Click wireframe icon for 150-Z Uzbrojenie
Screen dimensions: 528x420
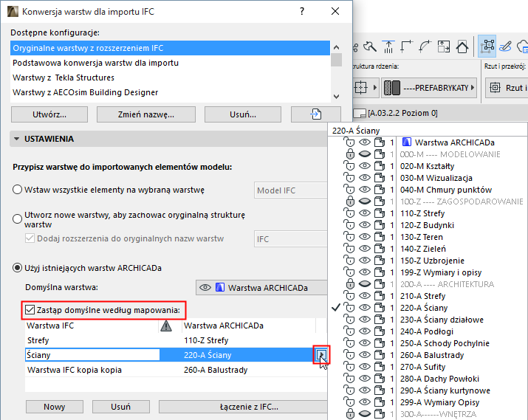[380, 260]
